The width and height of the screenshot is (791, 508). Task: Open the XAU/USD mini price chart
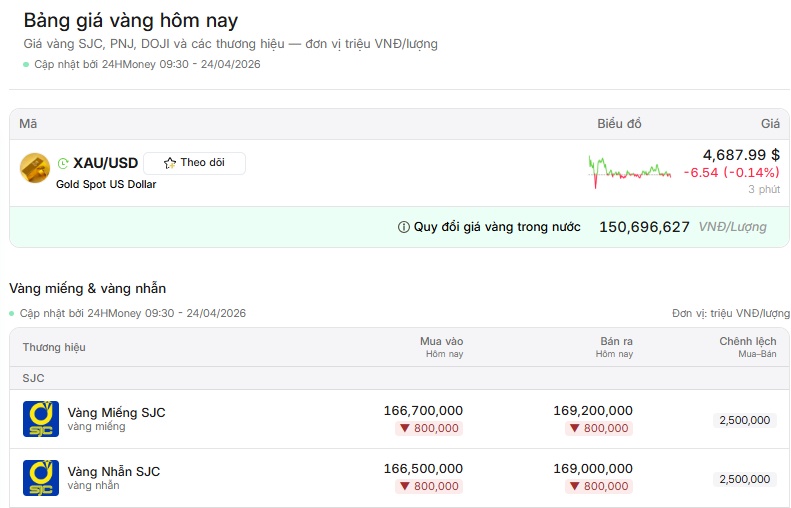(x=630, y=172)
